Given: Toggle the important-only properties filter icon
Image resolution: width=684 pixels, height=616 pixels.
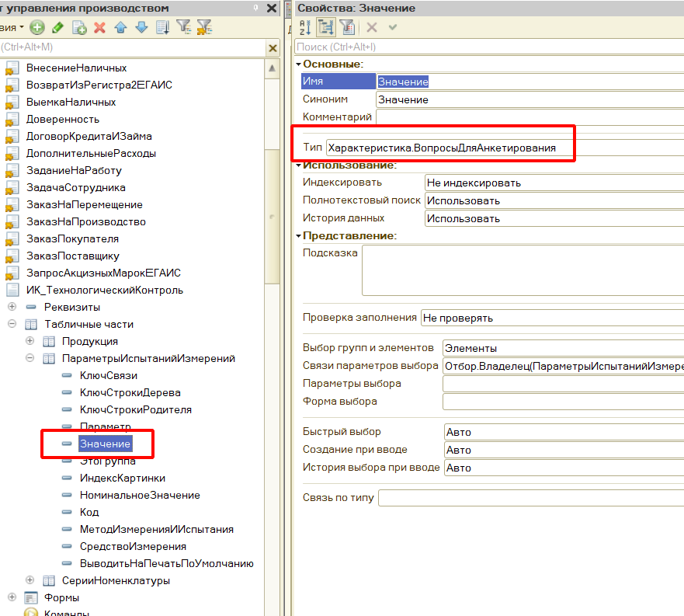Looking at the screenshot, I should [347, 27].
